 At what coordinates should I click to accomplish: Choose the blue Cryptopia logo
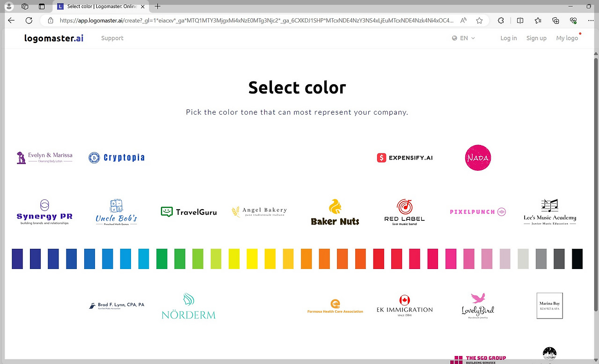tap(117, 158)
